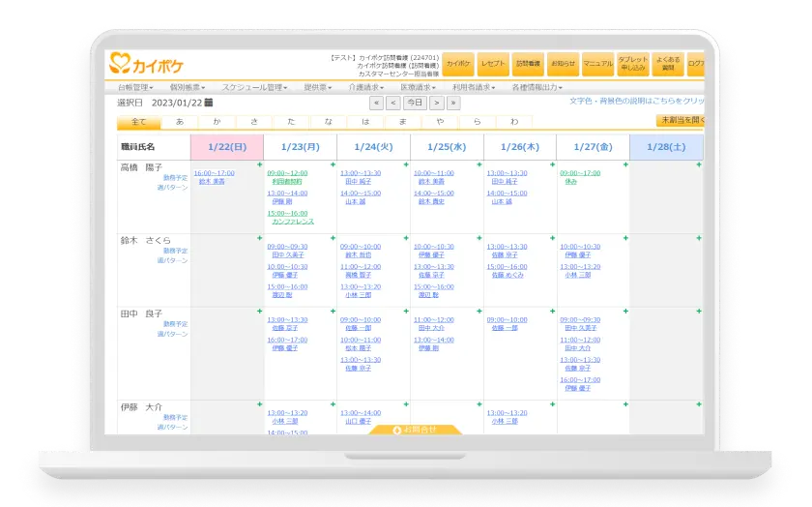Viewport: 812px width, 507px height.
Task: Add a schedule entry for 高橋 陽子 on 1/27
Action: [625, 164]
